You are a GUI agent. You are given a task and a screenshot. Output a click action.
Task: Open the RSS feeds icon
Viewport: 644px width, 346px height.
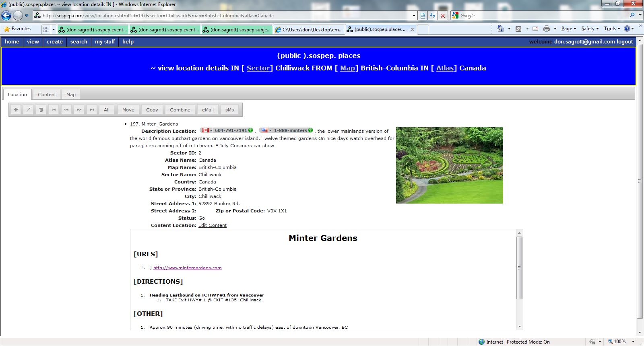coord(518,29)
